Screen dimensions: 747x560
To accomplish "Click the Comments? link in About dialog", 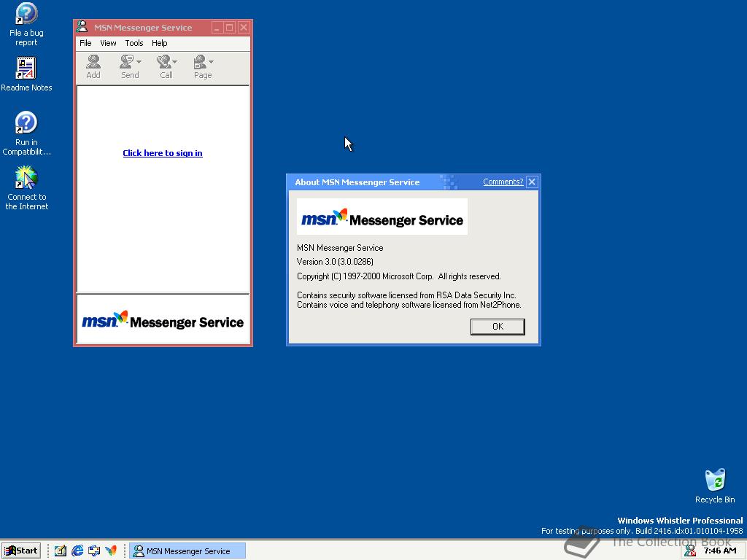I will pyautogui.click(x=503, y=182).
